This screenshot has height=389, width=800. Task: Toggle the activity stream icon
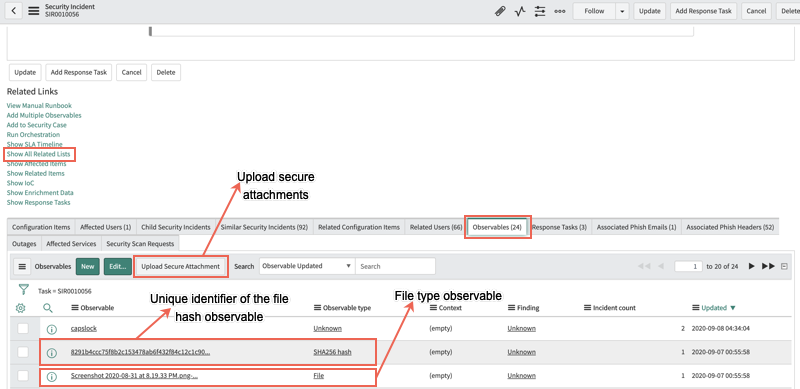coord(520,11)
